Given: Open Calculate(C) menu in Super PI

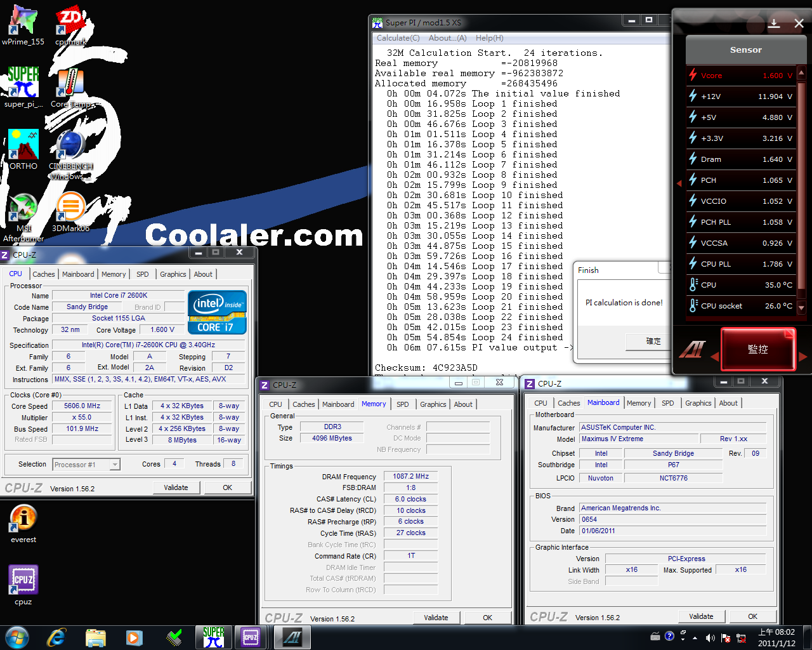Looking at the screenshot, I should point(398,38).
